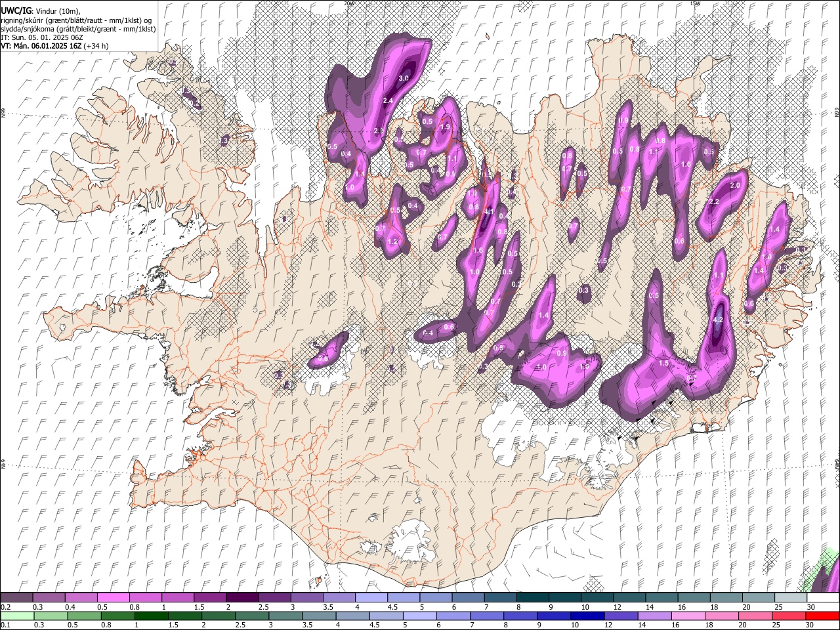Click the 'UWC/IG: Vindur (10m)' title text

point(41,11)
